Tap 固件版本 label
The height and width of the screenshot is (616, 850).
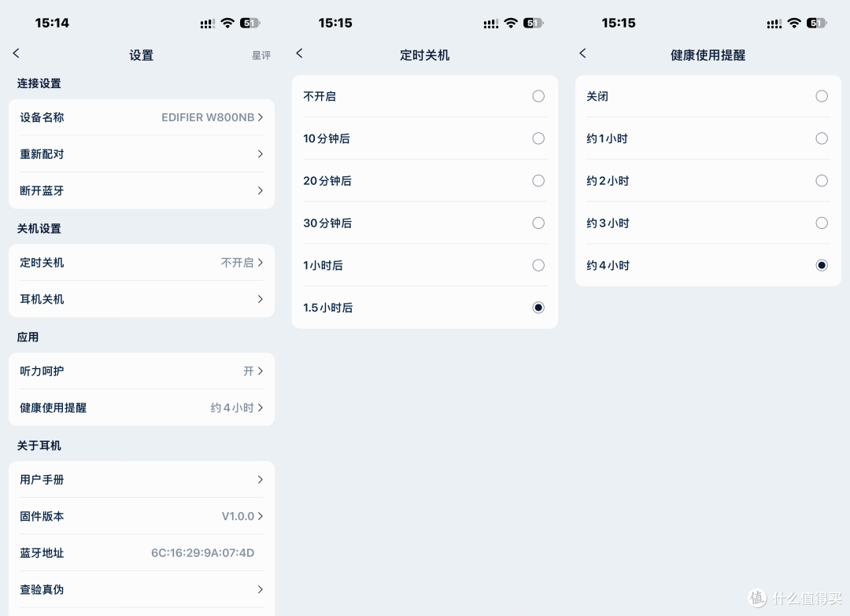click(42, 516)
